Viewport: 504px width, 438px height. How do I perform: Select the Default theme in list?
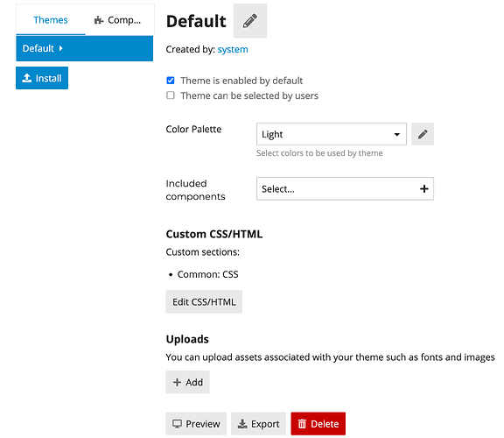click(85, 48)
